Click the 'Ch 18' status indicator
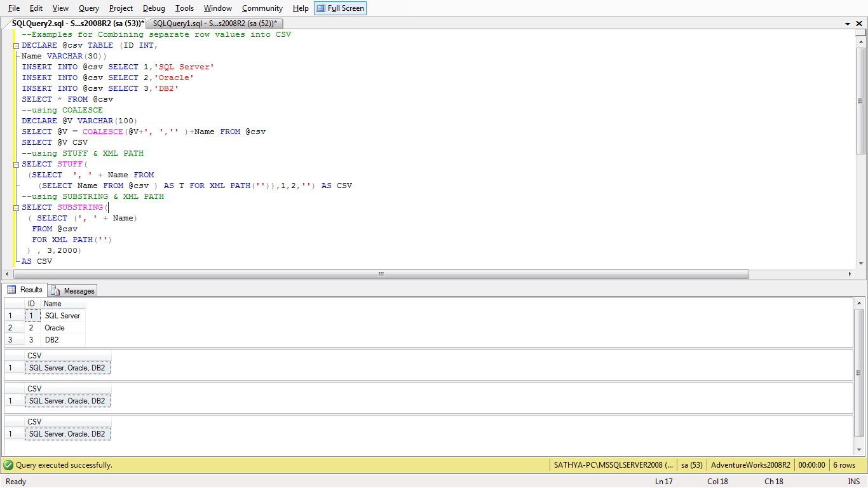The height and width of the screenshot is (488, 868). (773, 482)
